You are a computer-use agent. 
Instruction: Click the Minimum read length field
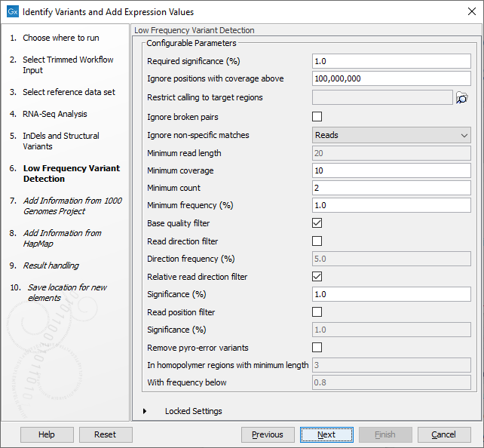point(391,153)
